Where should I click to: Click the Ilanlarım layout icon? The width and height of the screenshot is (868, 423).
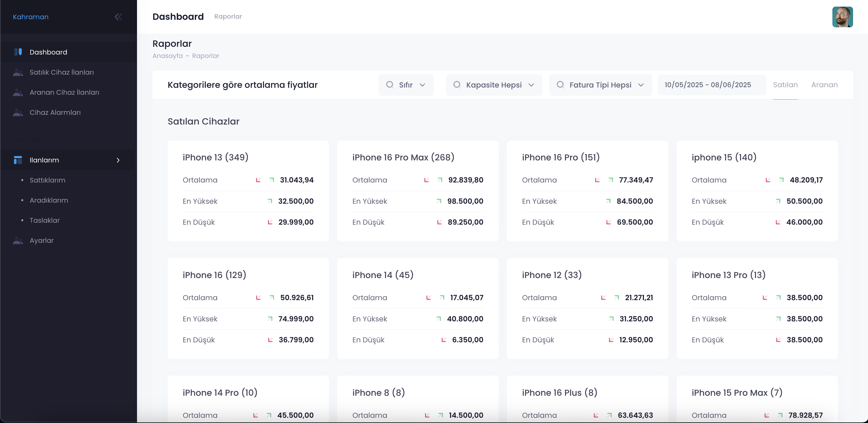point(18,160)
